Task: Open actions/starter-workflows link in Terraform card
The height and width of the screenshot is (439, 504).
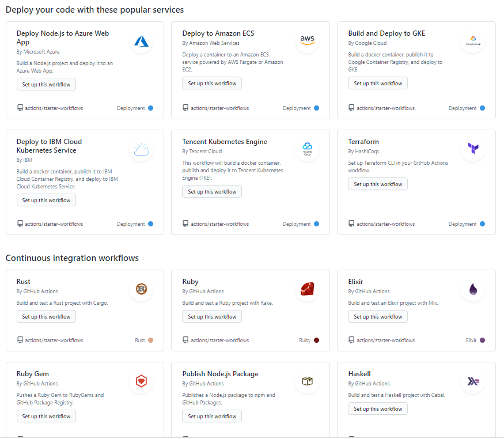Action: [386, 224]
